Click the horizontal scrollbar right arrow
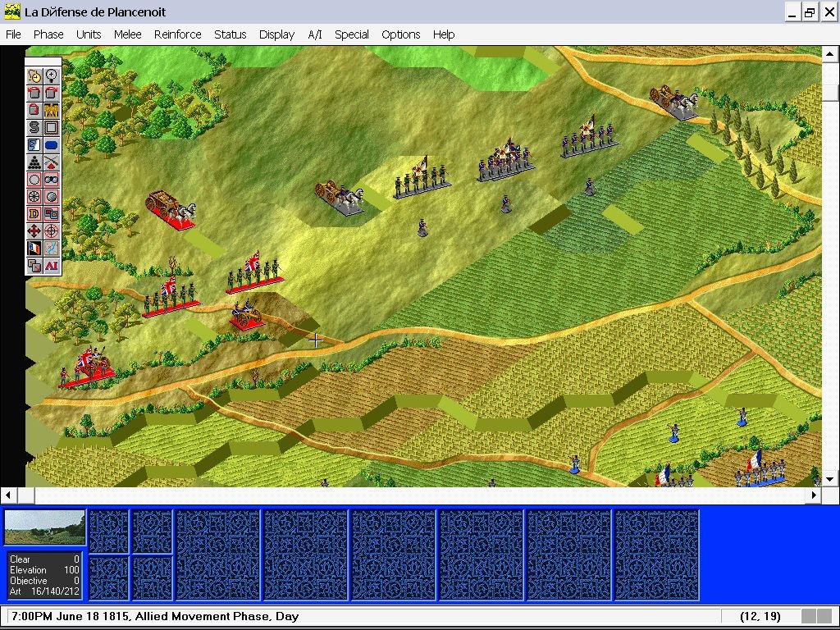The height and width of the screenshot is (630, 840). coord(814,495)
